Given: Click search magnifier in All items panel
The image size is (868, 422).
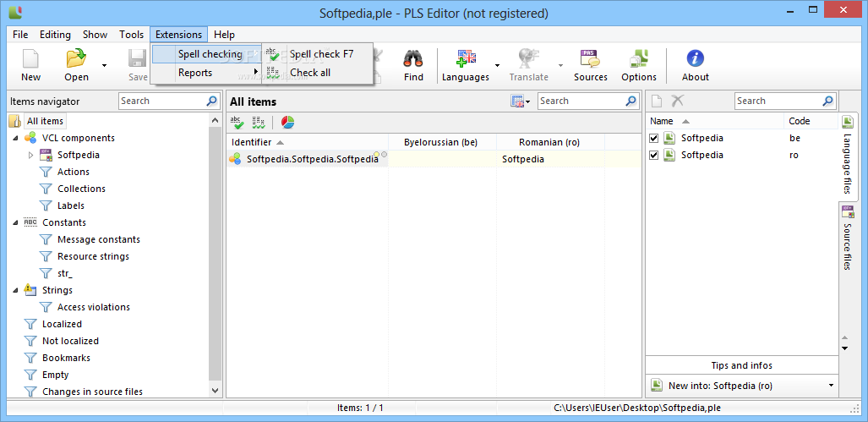Looking at the screenshot, I should tap(631, 101).
